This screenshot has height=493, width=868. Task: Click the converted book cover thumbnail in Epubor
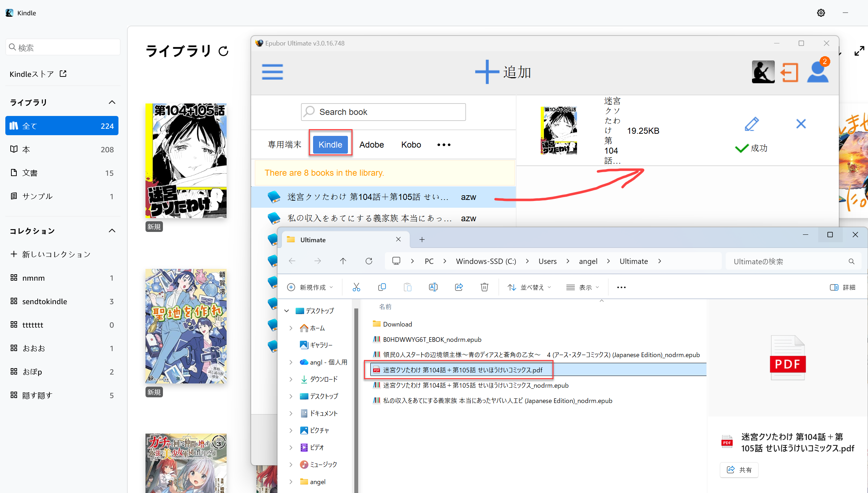pos(559,130)
